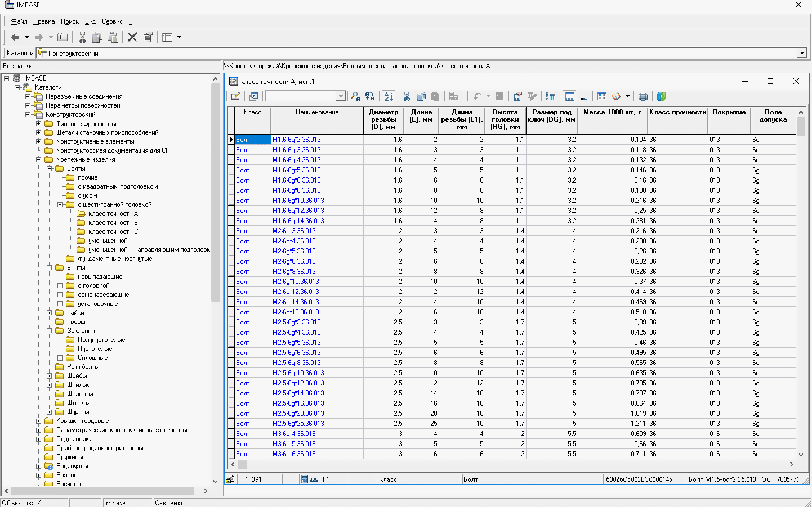Open the view mode dropdown arrow
This screenshot has height=507, width=812.
(180, 37)
